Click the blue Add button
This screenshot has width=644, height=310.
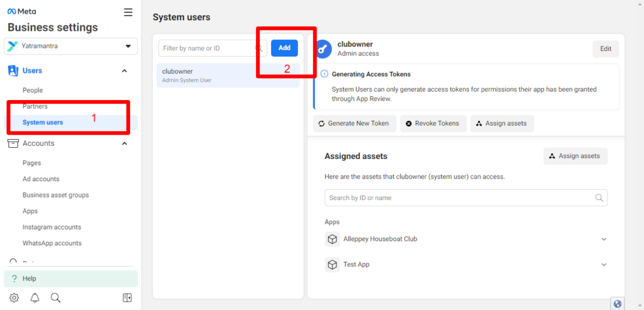(x=285, y=48)
